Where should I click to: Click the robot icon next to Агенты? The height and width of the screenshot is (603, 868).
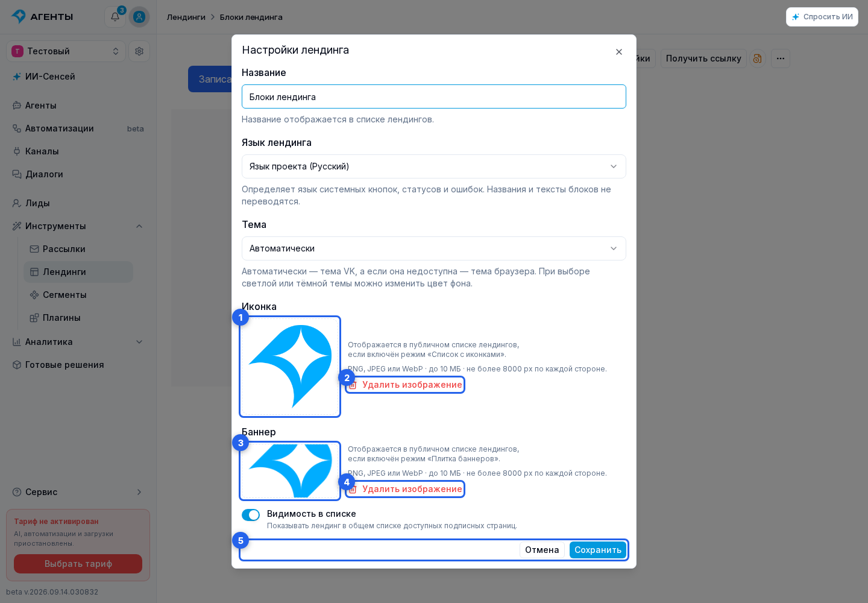(x=17, y=106)
